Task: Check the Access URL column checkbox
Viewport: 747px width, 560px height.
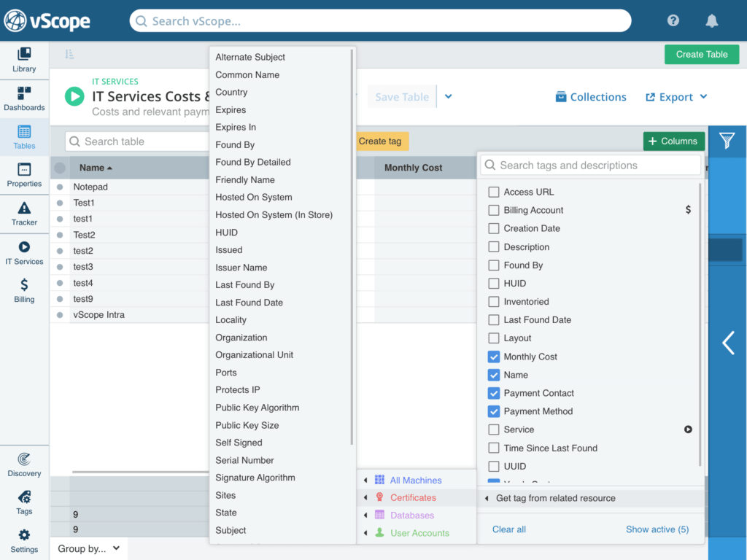Action: (494, 192)
